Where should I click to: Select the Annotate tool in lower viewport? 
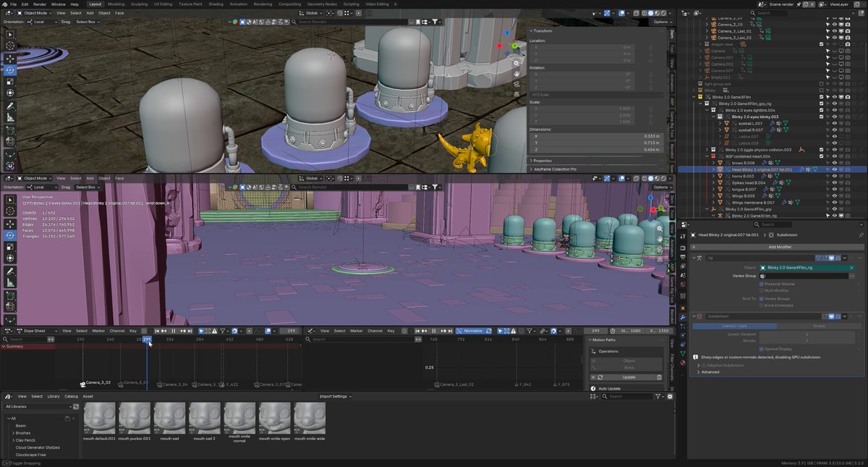pos(10,271)
